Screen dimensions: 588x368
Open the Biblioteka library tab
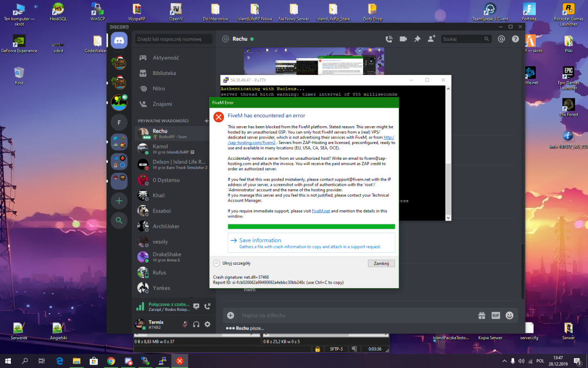[x=164, y=73]
